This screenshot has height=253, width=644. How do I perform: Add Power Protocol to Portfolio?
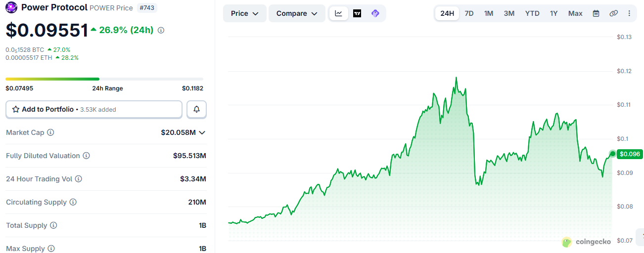(x=94, y=109)
